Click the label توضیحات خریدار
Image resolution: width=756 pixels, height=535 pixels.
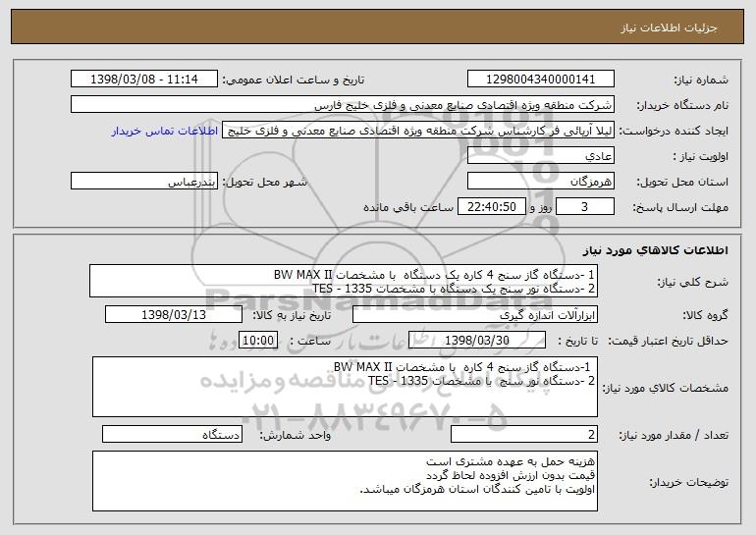click(688, 482)
